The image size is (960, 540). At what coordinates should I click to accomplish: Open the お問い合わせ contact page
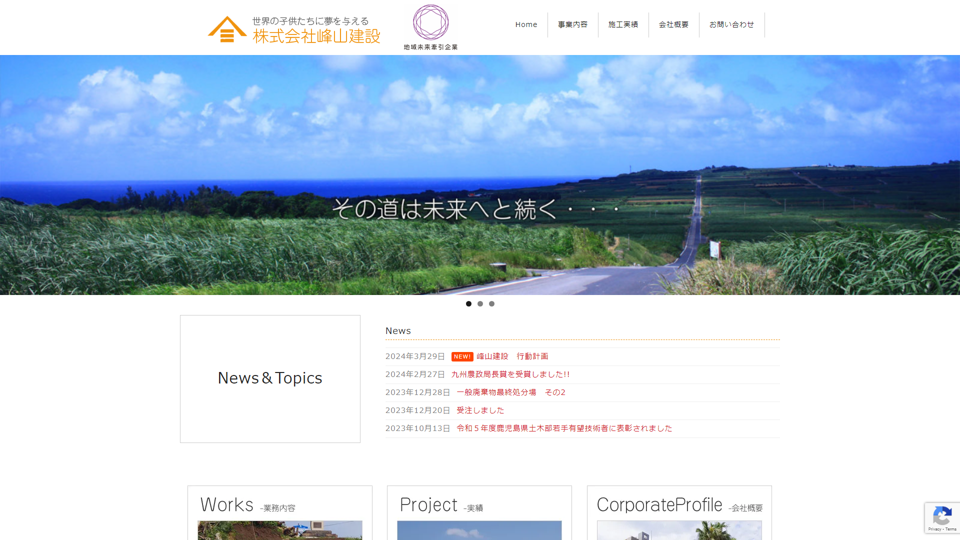pos(732,25)
